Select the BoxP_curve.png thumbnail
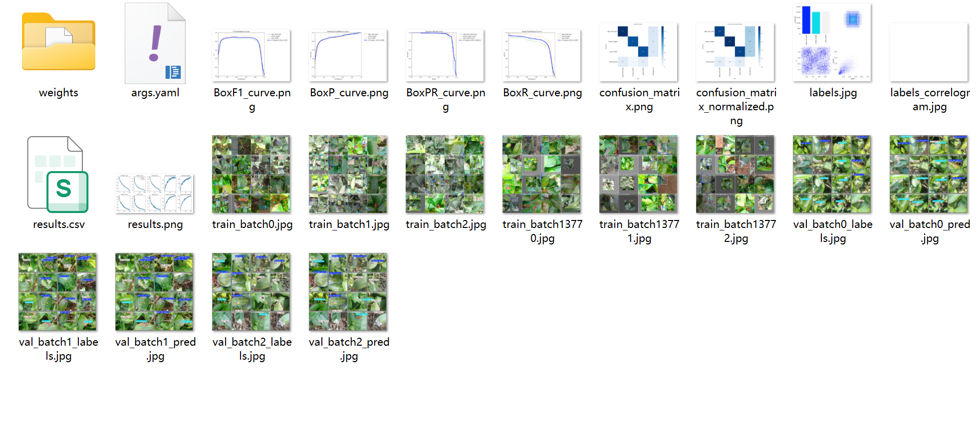Screen dimensions: 980x428 pyautogui.click(x=348, y=55)
